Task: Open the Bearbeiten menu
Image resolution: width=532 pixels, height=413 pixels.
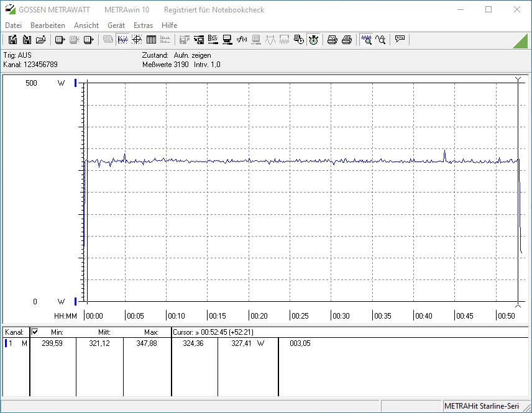Action: tap(47, 25)
